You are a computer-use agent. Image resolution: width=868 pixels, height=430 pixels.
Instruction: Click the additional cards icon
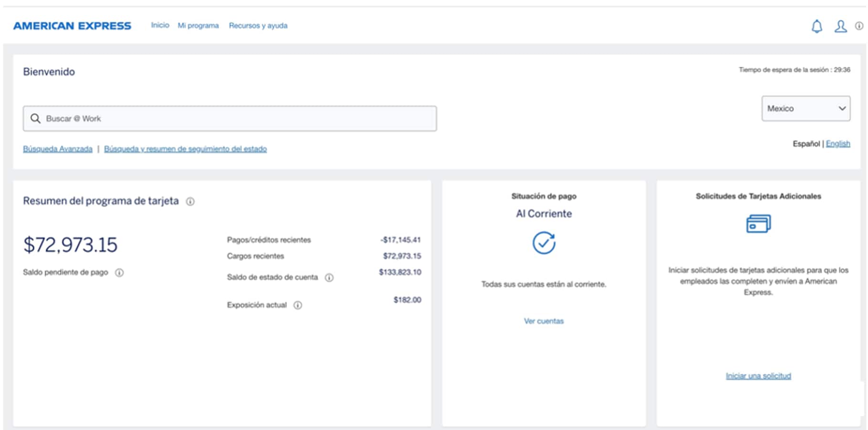[758, 223]
